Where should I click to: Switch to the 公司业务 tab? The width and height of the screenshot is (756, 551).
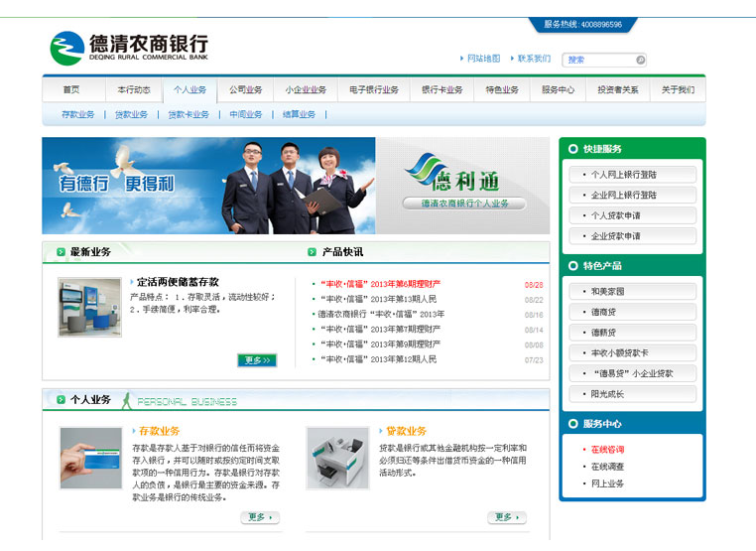(245, 89)
